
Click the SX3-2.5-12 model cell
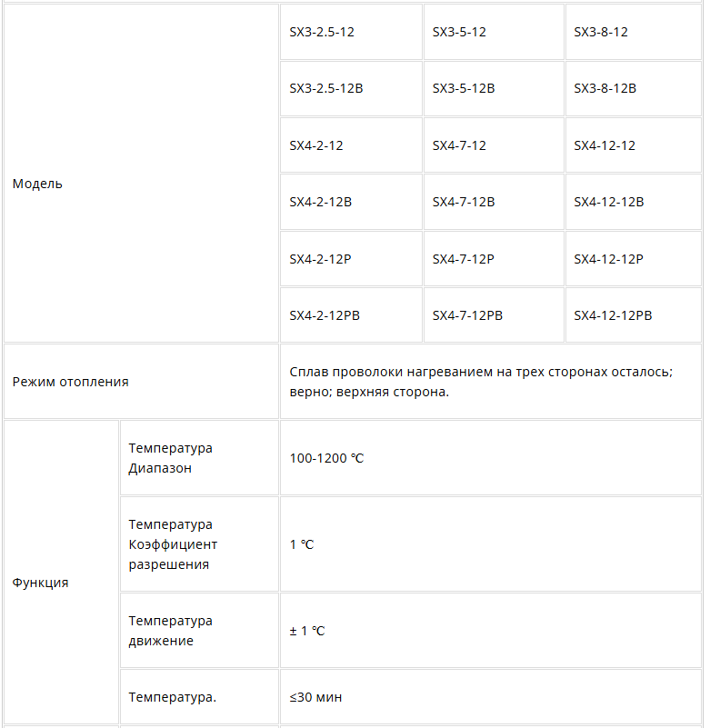(351, 32)
